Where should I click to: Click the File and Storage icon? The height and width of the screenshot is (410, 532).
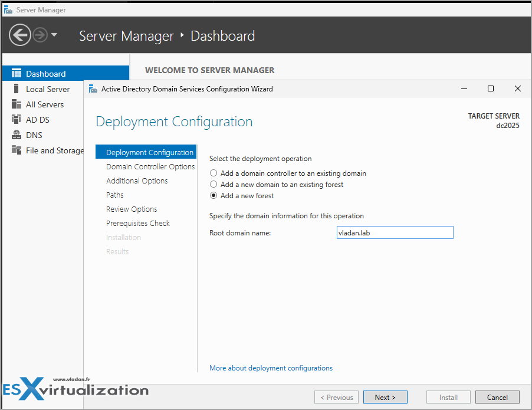[17, 150]
